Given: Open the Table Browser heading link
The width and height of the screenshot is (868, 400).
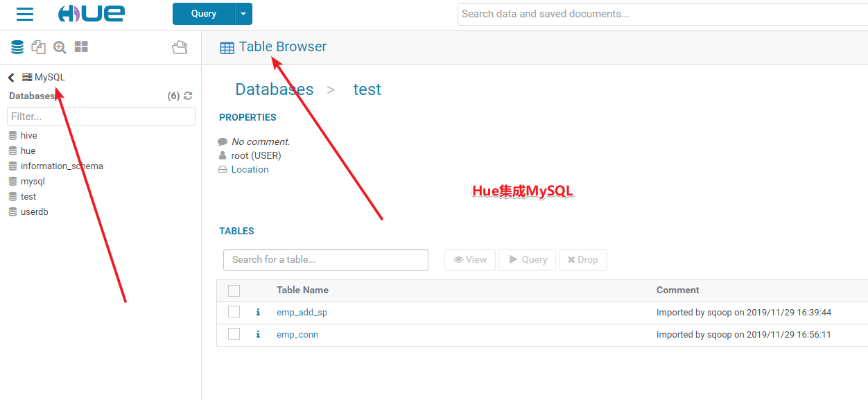Looking at the screenshot, I should [283, 47].
